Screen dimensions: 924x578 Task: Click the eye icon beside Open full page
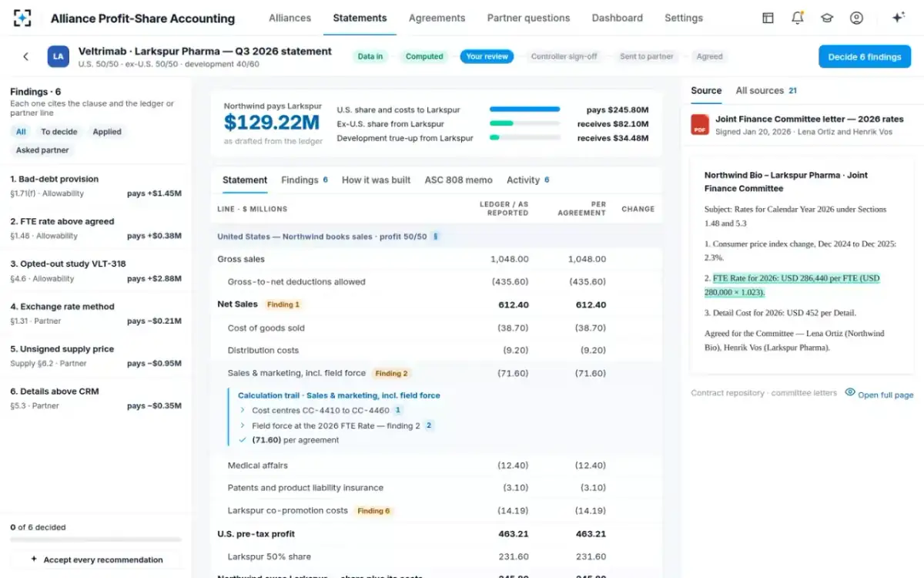click(x=850, y=392)
